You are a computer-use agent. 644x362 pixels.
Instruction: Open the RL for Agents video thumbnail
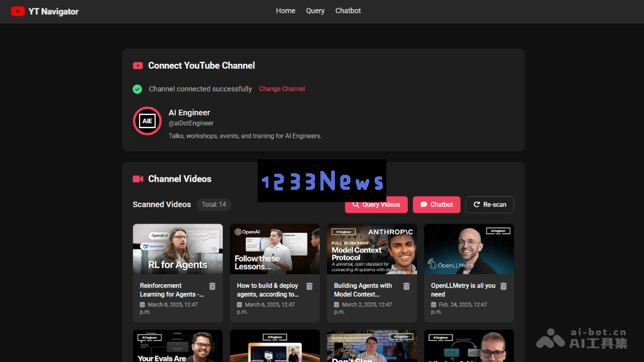178,249
